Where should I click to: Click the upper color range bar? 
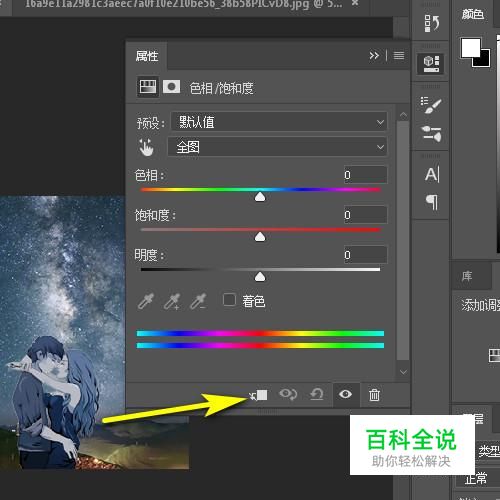pyautogui.click(x=260, y=333)
